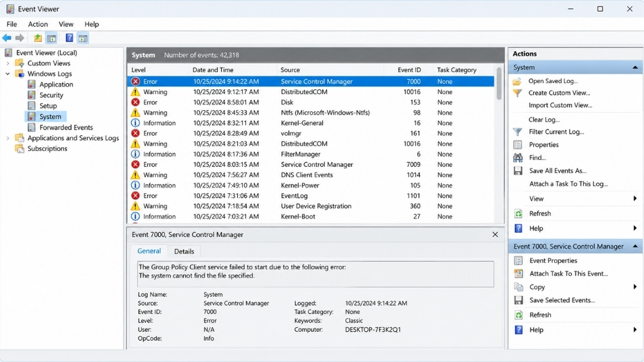Viewport: 644px width, 362px height.
Task: Select Forwarded Events in tree
Action: point(66,127)
